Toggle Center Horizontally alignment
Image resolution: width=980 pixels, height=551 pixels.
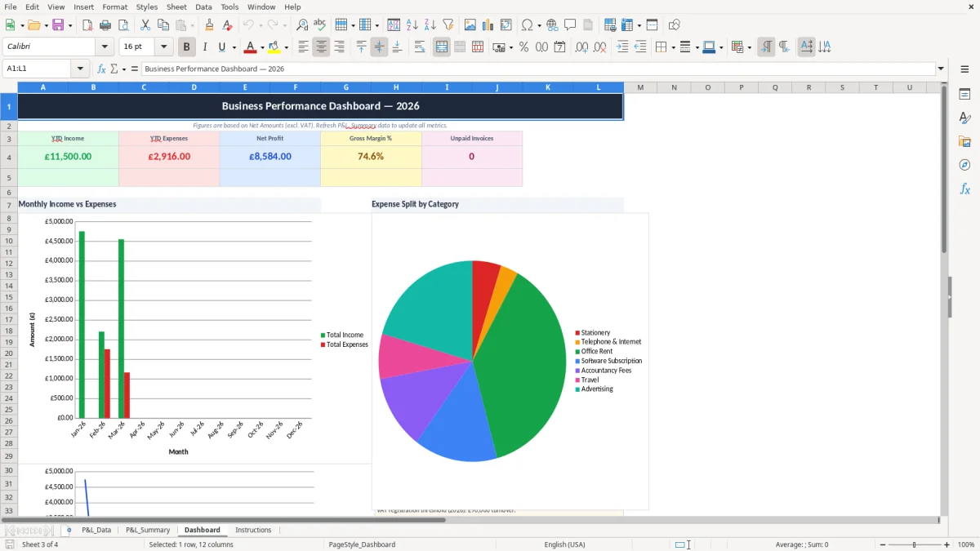point(321,47)
